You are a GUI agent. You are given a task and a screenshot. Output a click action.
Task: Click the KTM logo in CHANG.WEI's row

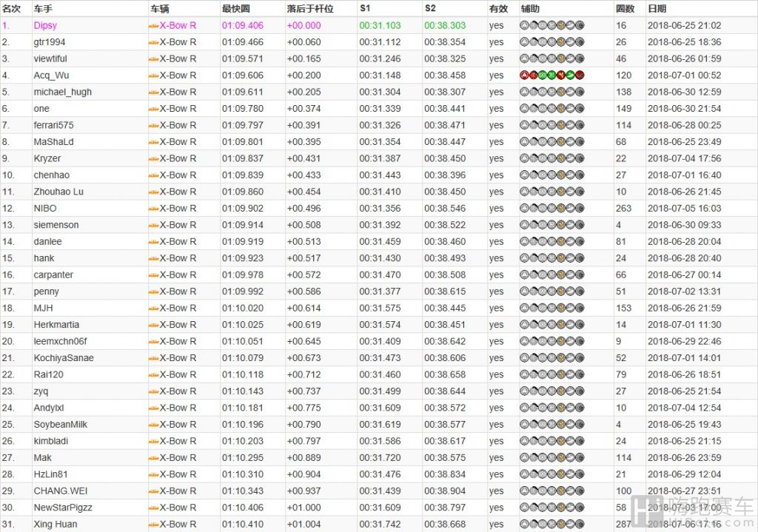pos(154,491)
